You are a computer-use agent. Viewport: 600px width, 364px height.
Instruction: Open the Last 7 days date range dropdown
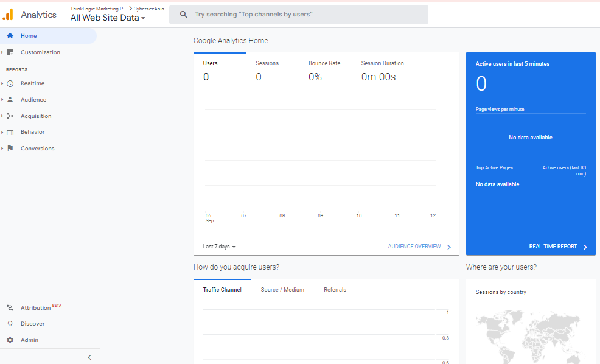tap(218, 247)
